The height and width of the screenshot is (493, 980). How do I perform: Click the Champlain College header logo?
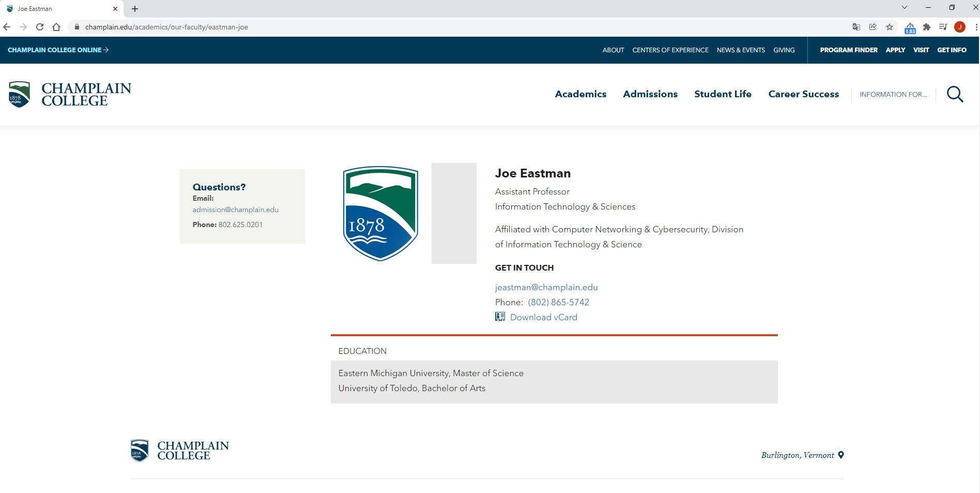[70, 94]
